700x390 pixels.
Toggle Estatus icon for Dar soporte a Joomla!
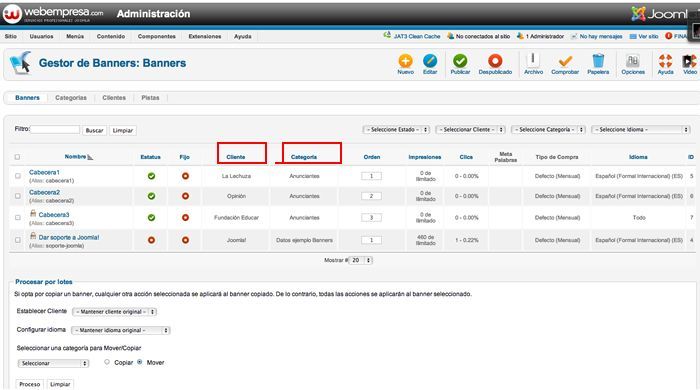(x=151, y=240)
